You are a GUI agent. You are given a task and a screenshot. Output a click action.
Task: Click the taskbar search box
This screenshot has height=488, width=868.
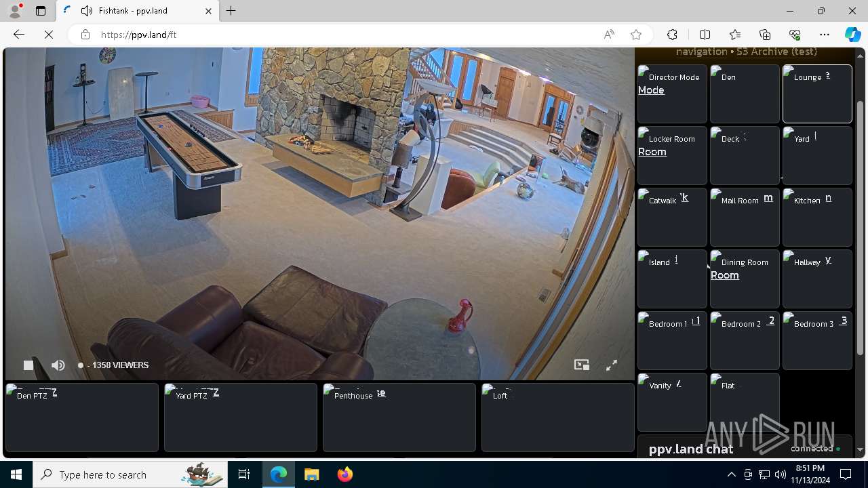tap(130, 474)
